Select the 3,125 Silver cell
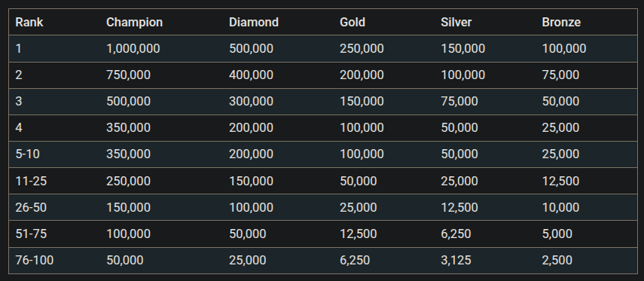Screen dimensions: 644x281 coord(456,260)
